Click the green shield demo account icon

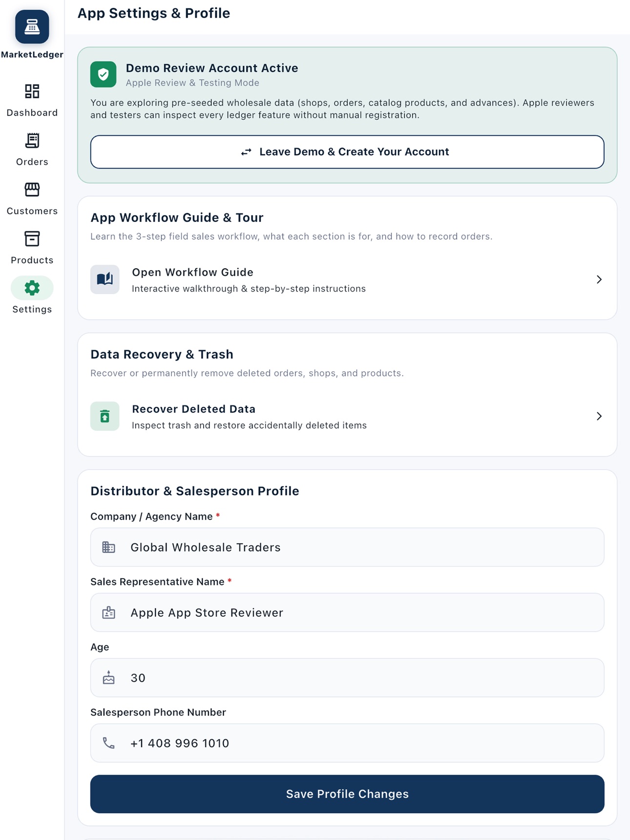tap(104, 74)
